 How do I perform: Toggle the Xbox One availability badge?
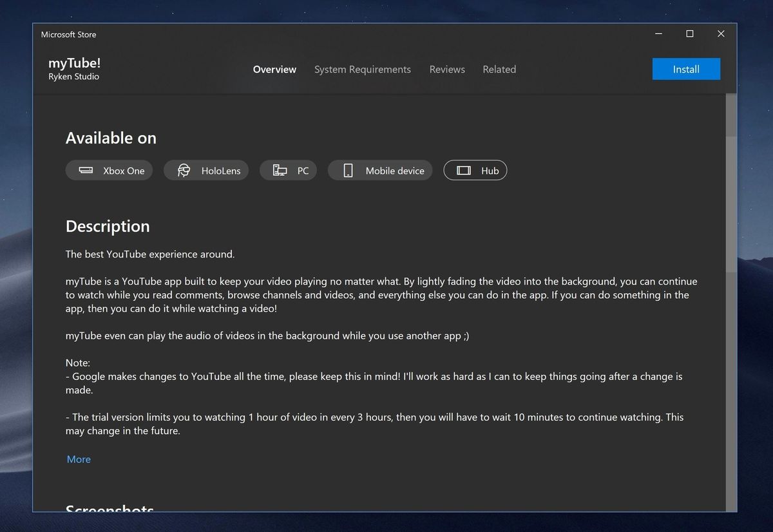point(109,170)
